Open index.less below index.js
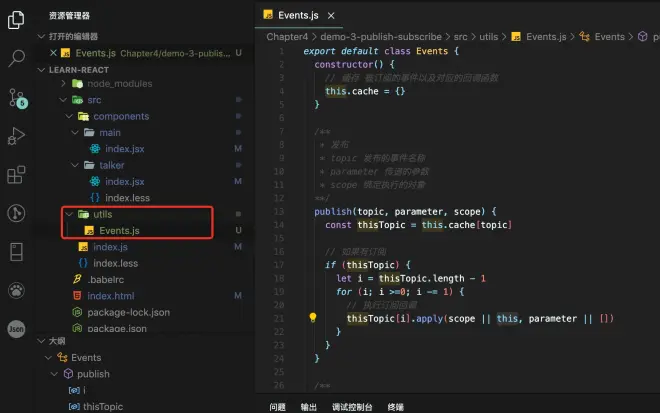This screenshot has width=660, height=413. click(x=115, y=264)
